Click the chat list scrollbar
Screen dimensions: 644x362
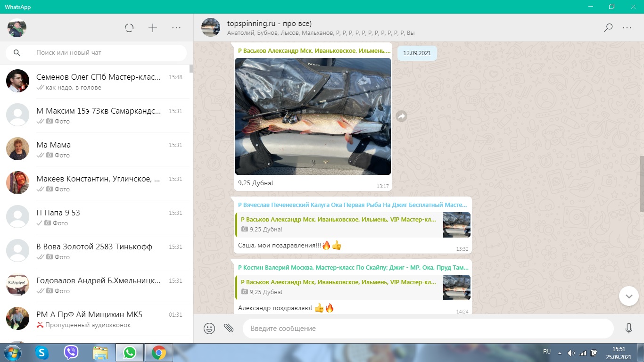click(191, 69)
